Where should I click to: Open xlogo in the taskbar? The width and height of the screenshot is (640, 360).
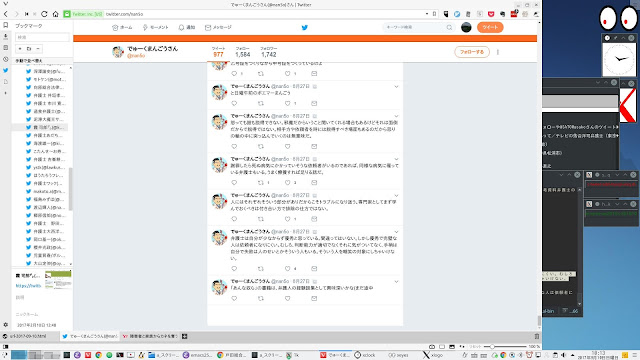pos(433,355)
